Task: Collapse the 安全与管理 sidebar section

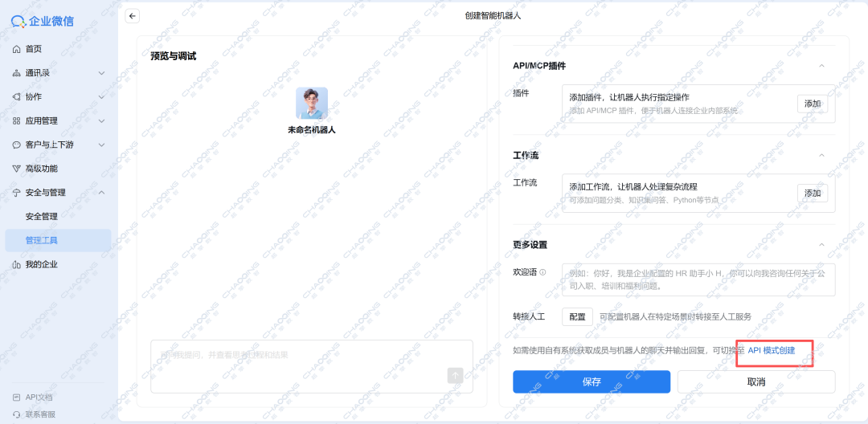Action: point(101,193)
